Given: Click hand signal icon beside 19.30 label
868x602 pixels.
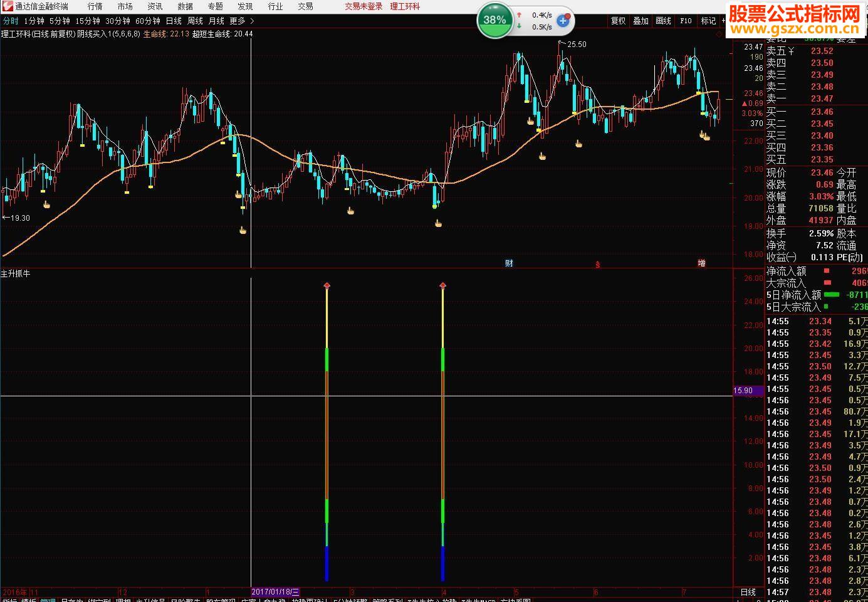Looking at the screenshot, I should pyautogui.click(x=46, y=204).
